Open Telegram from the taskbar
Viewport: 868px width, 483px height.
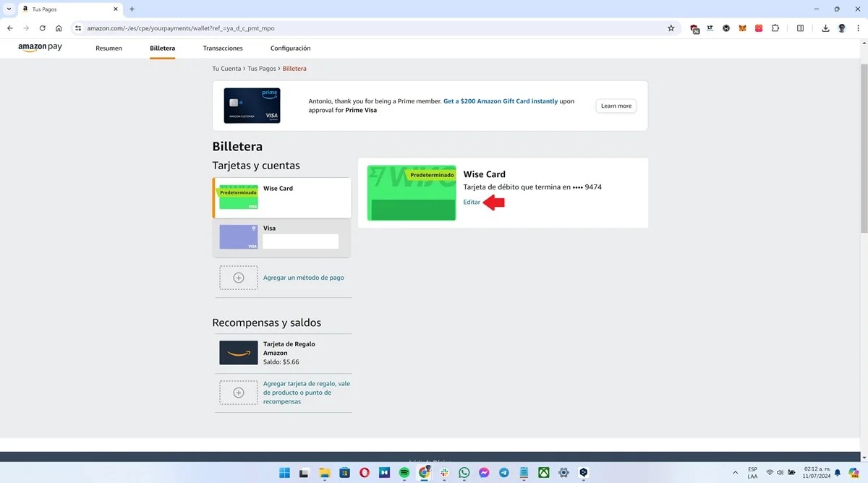[503, 472]
